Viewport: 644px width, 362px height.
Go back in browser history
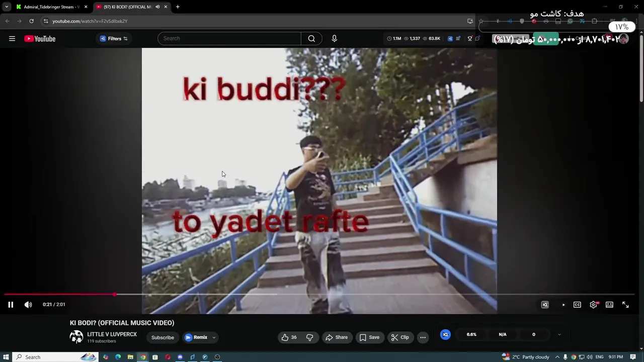pos(7,21)
